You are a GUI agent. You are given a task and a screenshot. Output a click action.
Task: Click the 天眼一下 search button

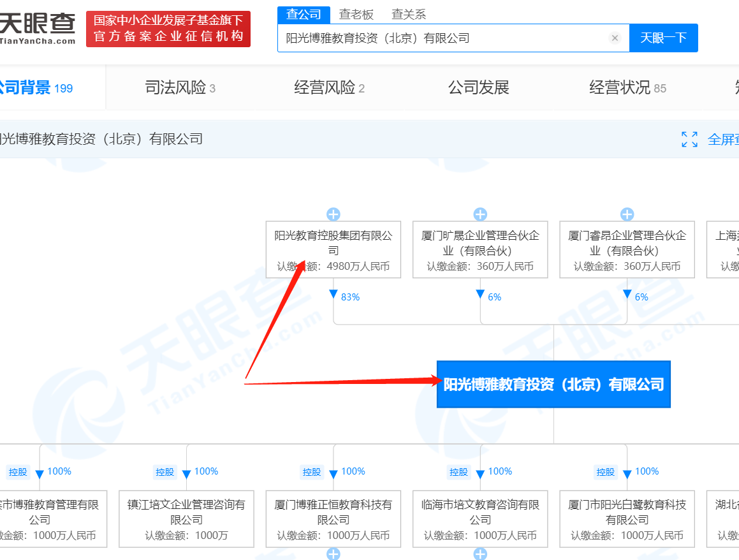(664, 38)
